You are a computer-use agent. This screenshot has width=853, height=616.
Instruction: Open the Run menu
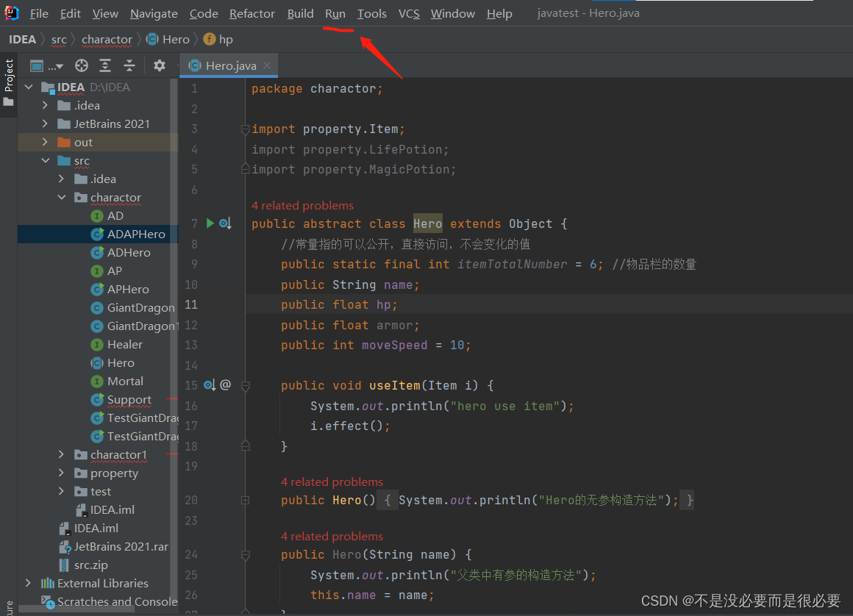pyautogui.click(x=335, y=13)
